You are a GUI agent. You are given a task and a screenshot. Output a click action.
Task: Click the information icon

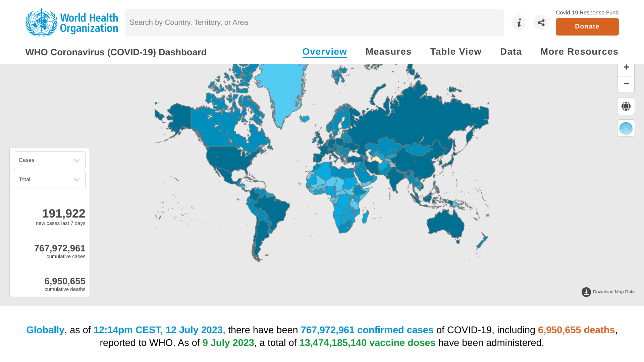pyautogui.click(x=519, y=22)
